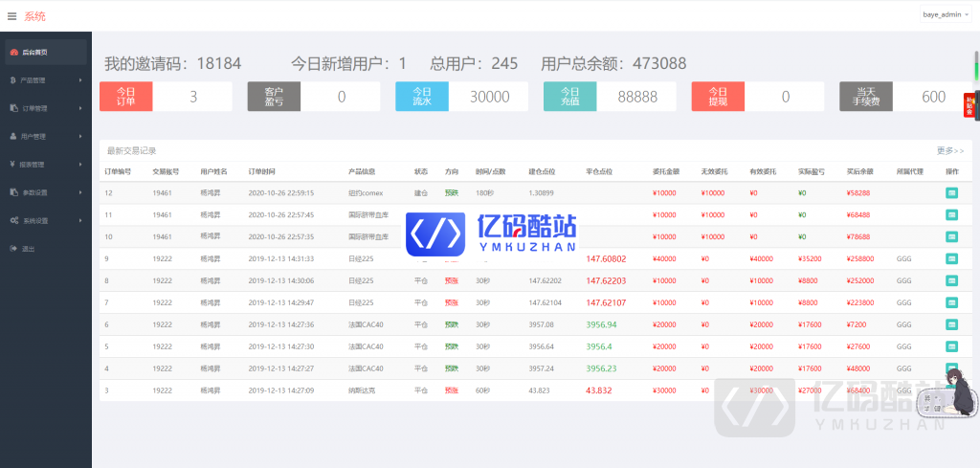980x468 pixels.
Task: Click the logout icon beside 退出
Action: pyautogui.click(x=13, y=249)
